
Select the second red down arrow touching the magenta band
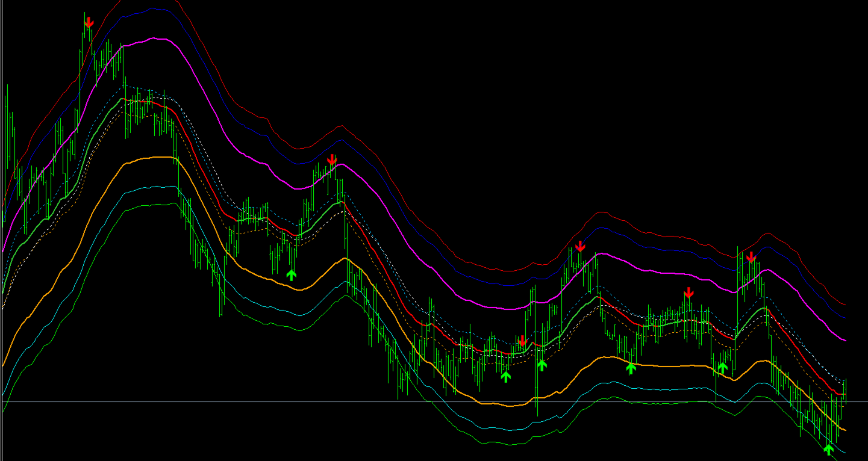coord(331,159)
